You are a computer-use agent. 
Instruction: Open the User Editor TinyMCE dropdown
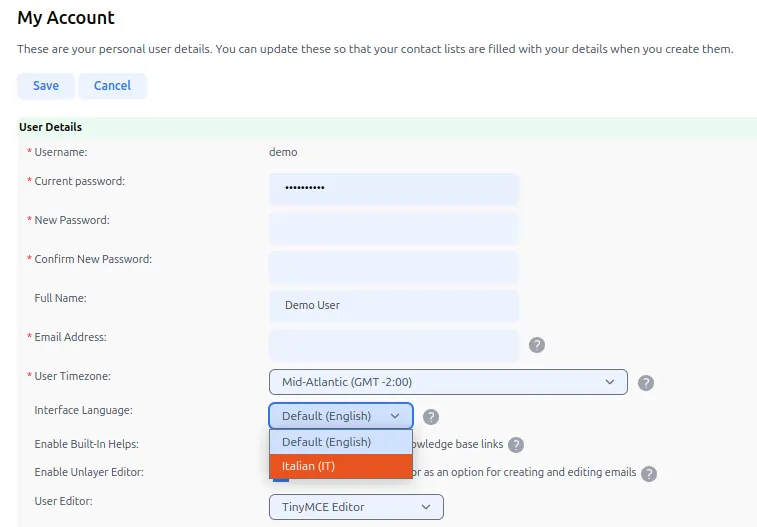click(356, 507)
